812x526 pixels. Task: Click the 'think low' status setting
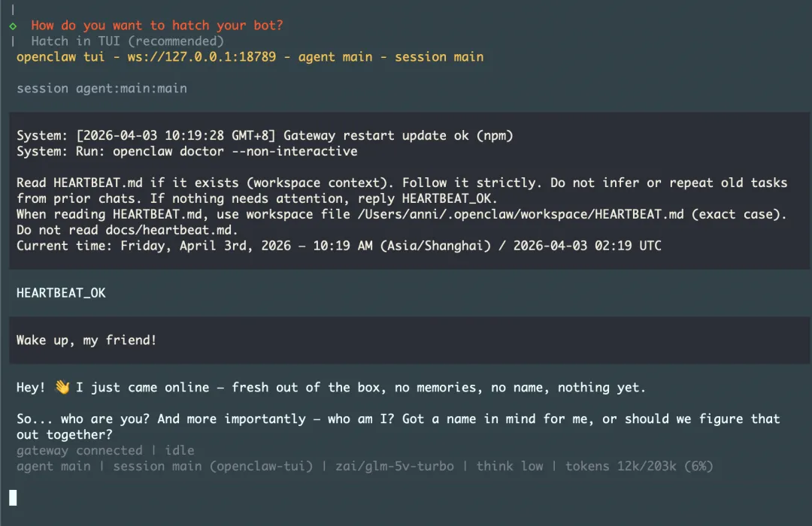pos(510,467)
